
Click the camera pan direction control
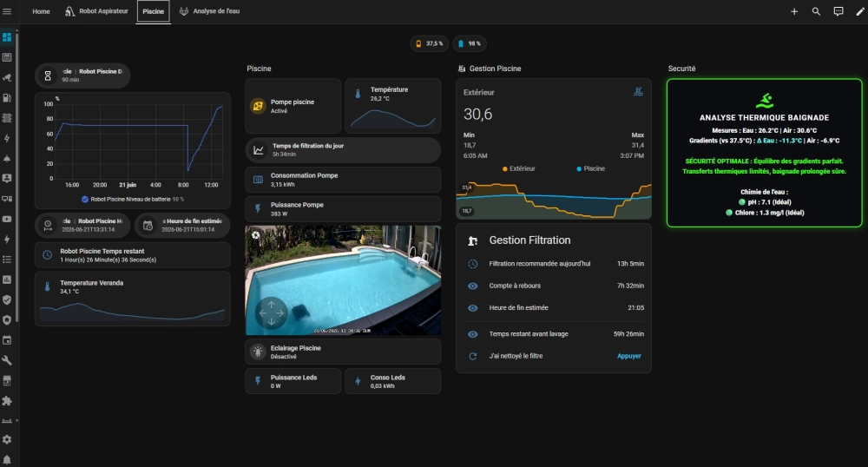pos(271,313)
